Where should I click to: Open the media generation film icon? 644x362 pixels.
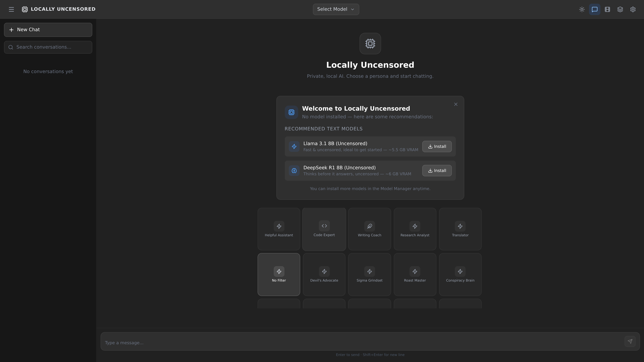click(x=607, y=9)
